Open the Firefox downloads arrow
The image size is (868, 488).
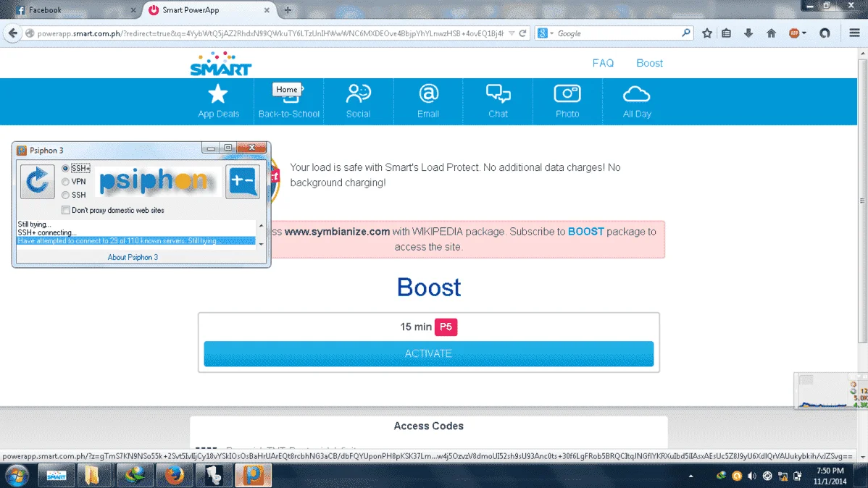coord(748,33)
